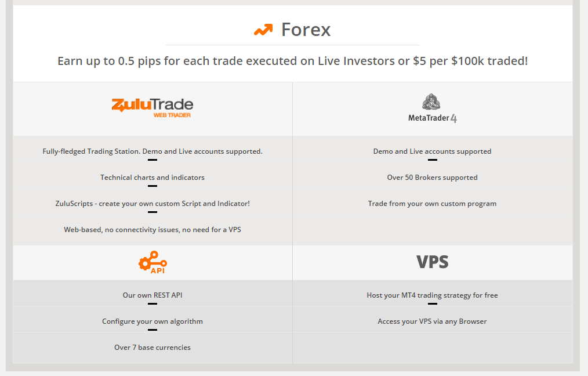Select Over 7 base currencies row
Viewport: 588px width, 376px height.
(153, 348)
